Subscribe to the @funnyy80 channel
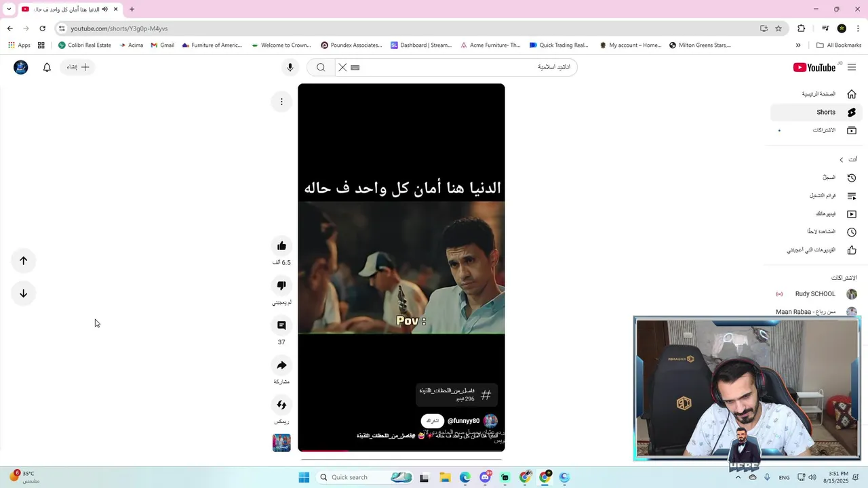Image resolution: width=868 pixels, height=488 pixels. pyautogui.click(x=432, y=421)
